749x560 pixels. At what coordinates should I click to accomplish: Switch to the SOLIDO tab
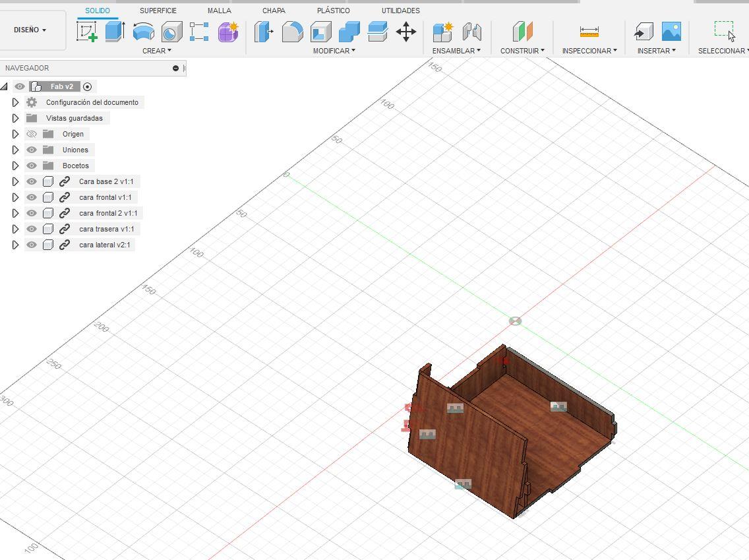click(x=98, y=11)
